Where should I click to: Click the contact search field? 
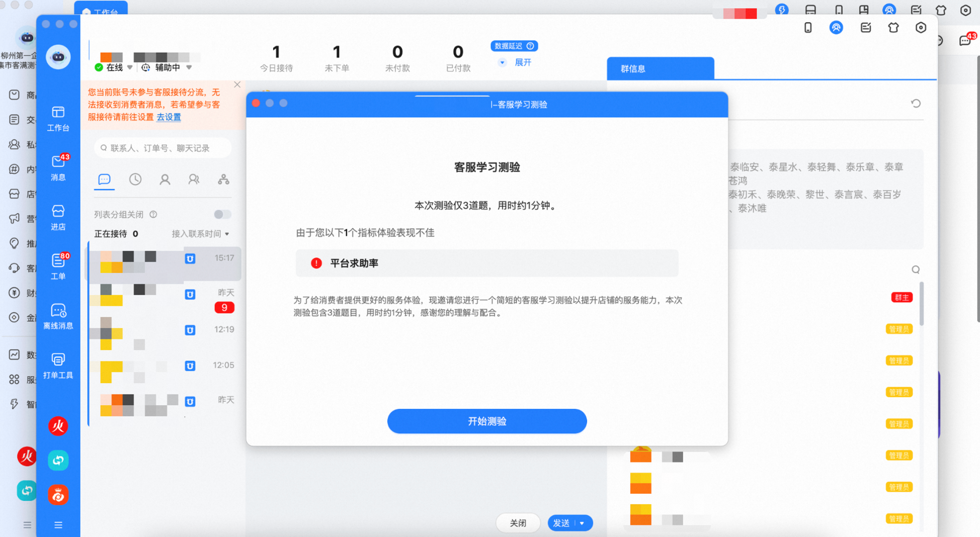coord(163,148)
